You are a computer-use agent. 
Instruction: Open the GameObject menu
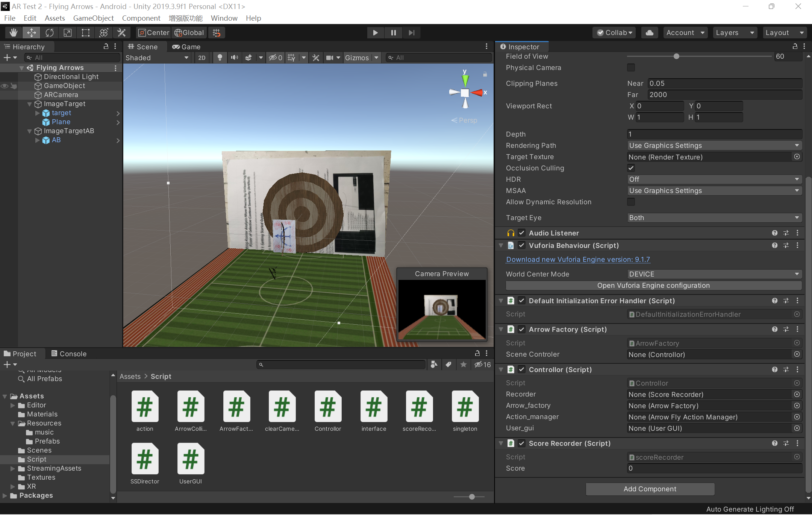[94, 18]
